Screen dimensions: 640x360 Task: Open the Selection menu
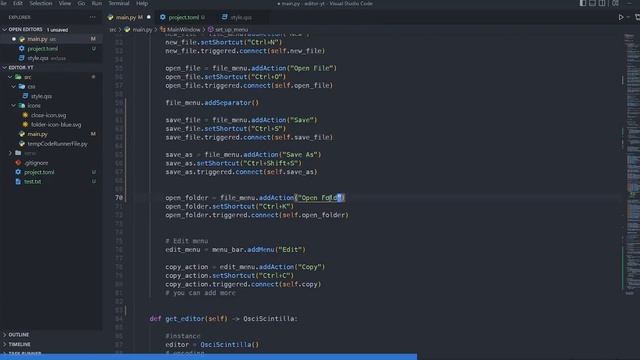pyautogui.click(x=41, y=3)
